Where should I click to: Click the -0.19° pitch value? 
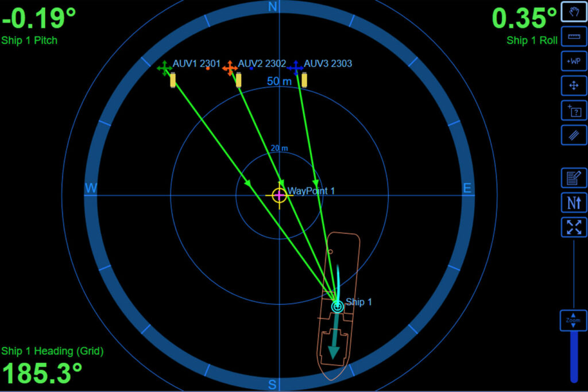[x=38, y=18]
